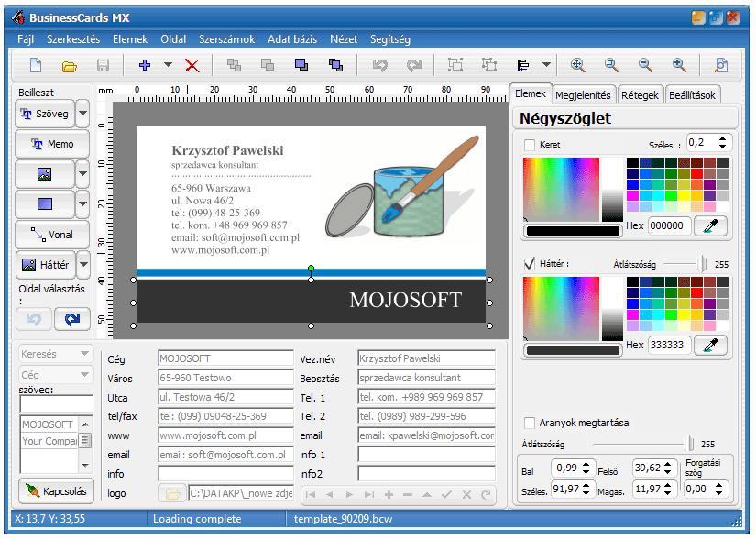Expand the add element dropdown arrow
The width and height of the screenshot is (756, 539).
168,64
